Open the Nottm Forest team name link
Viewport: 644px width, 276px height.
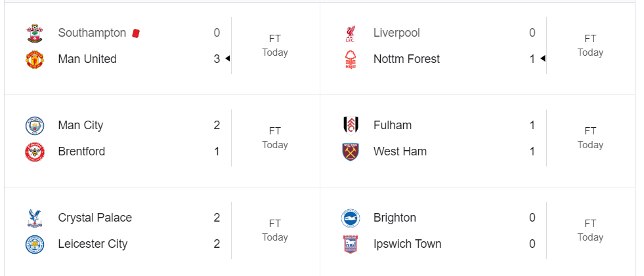click(406, 59)
